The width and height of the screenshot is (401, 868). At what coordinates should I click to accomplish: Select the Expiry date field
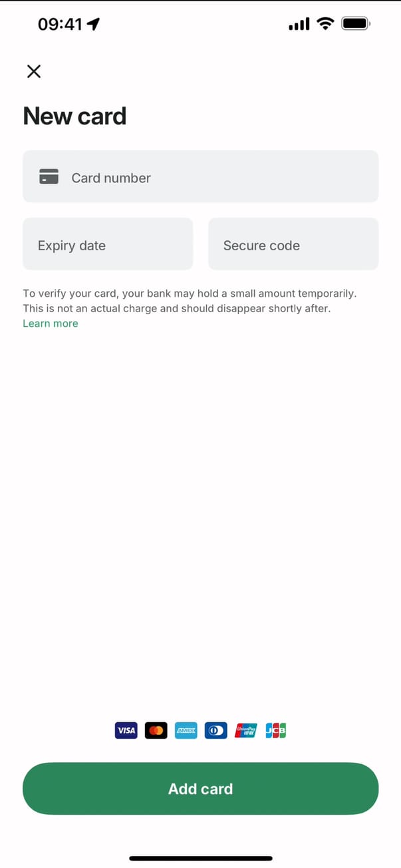pos(108,245)
